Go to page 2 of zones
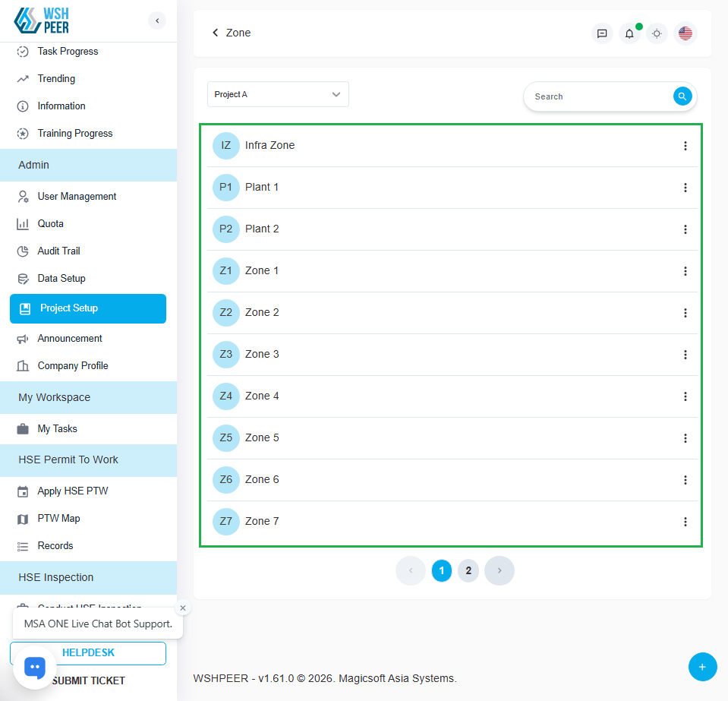728x701 pixels. pyautogui.click(x=468, y=571)
